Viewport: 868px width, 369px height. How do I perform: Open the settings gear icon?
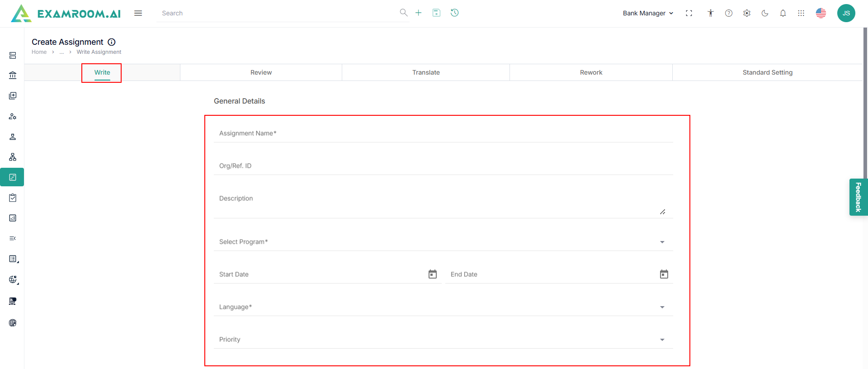point(747,13)
